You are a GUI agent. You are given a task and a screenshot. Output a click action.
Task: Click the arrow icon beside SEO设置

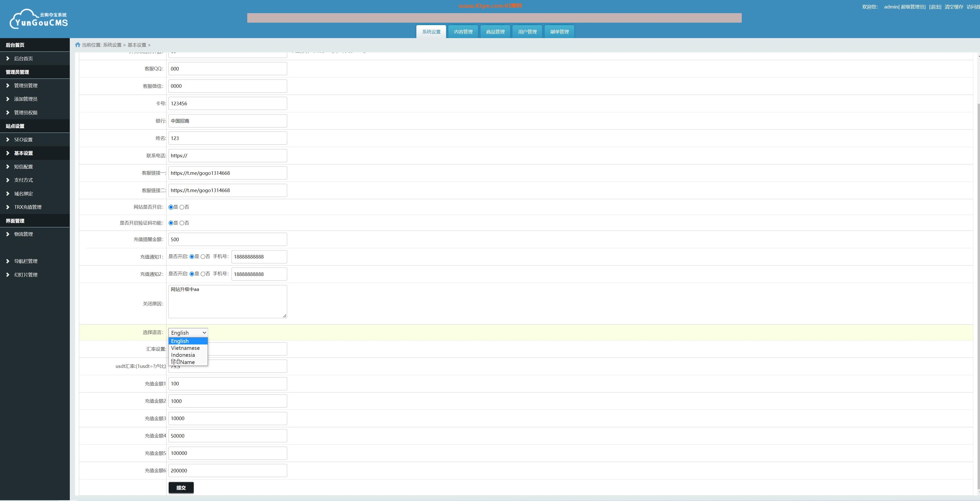[x=8, y=140]
